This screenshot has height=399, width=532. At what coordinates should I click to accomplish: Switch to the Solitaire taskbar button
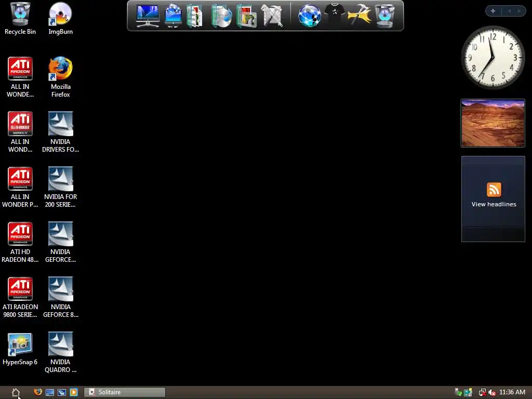coord(125,392)
